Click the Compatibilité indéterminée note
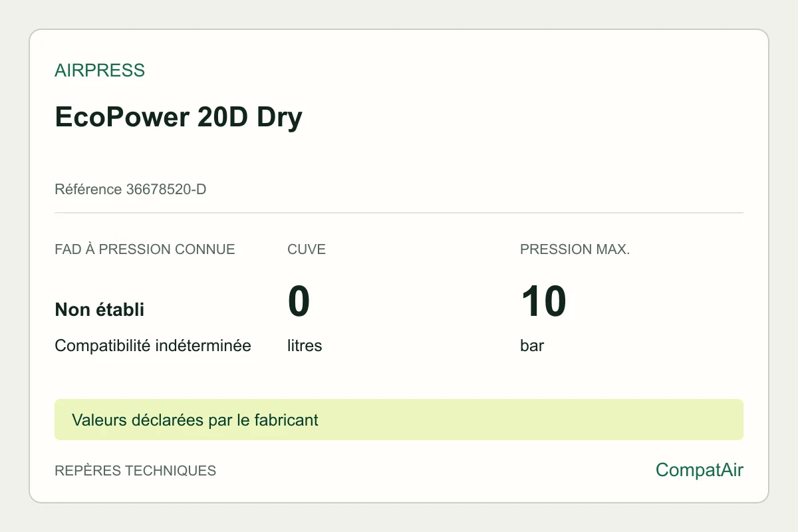The height and width of the screenshot is (532, 798). (153, 346)
